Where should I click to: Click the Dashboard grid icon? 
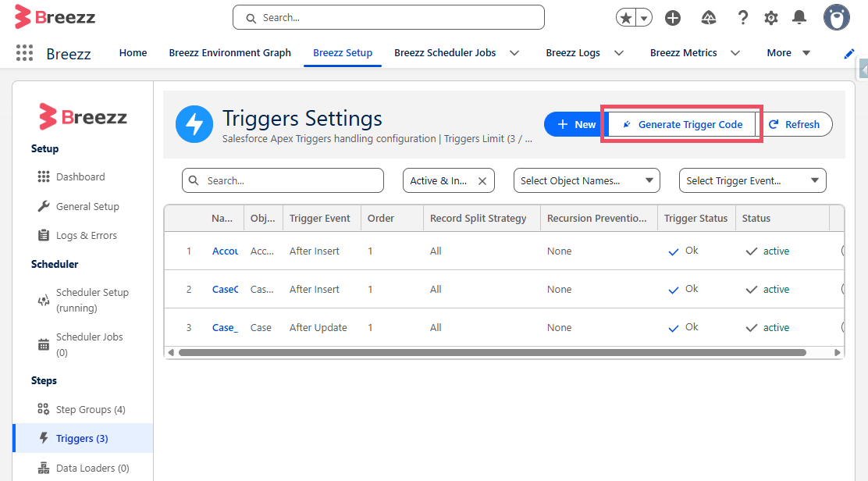point(43,176)
